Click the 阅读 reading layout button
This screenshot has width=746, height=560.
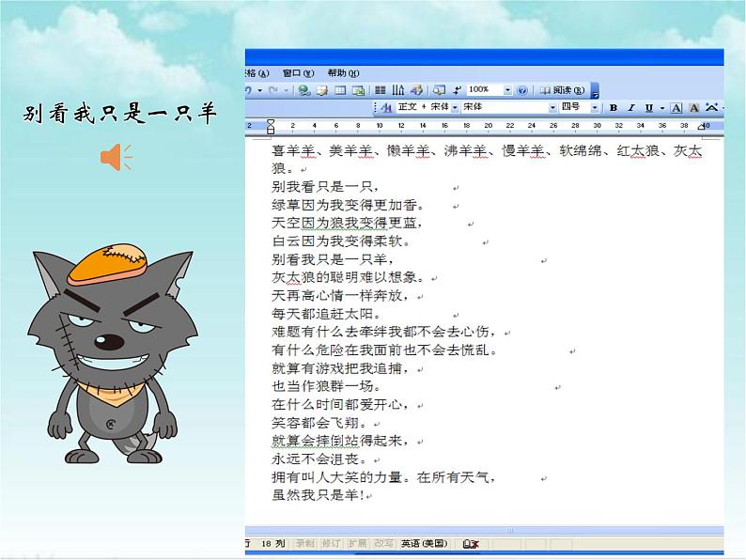[562, 90]
